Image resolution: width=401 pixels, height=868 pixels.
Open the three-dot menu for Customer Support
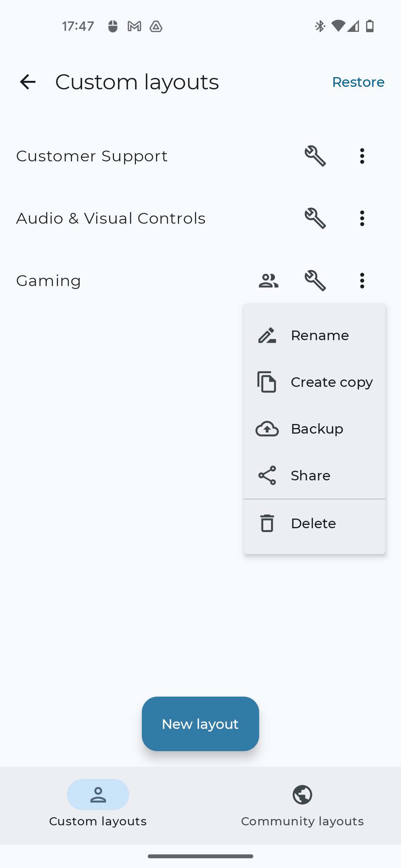pos(362,156)
